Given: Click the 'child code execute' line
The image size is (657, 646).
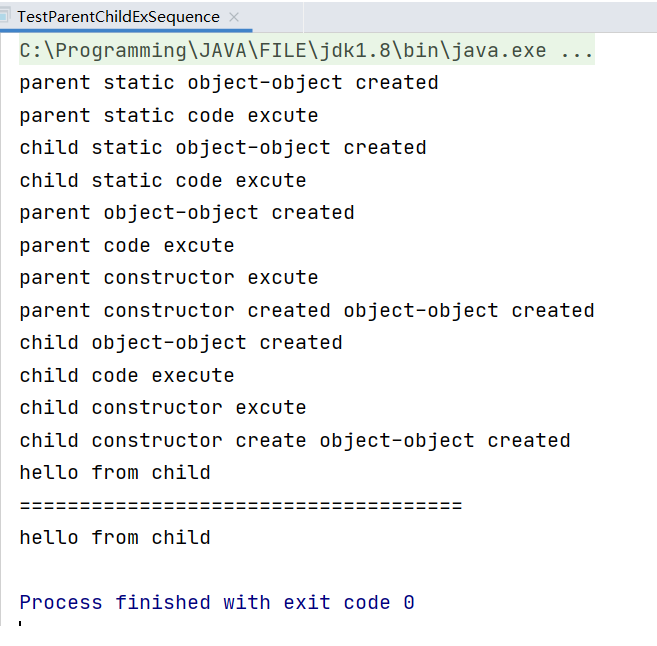Looking at the screenshot, I should [126, 376].
